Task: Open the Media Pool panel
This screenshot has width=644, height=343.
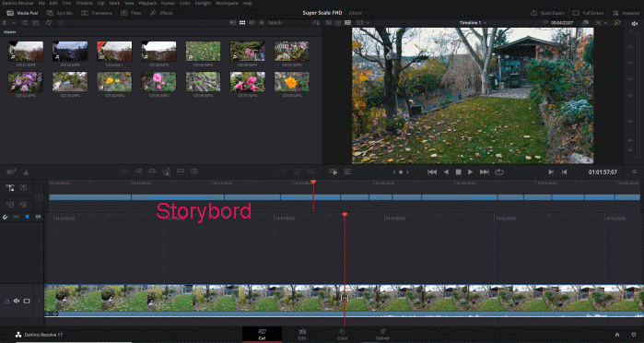Action: [x=23, y=13]
